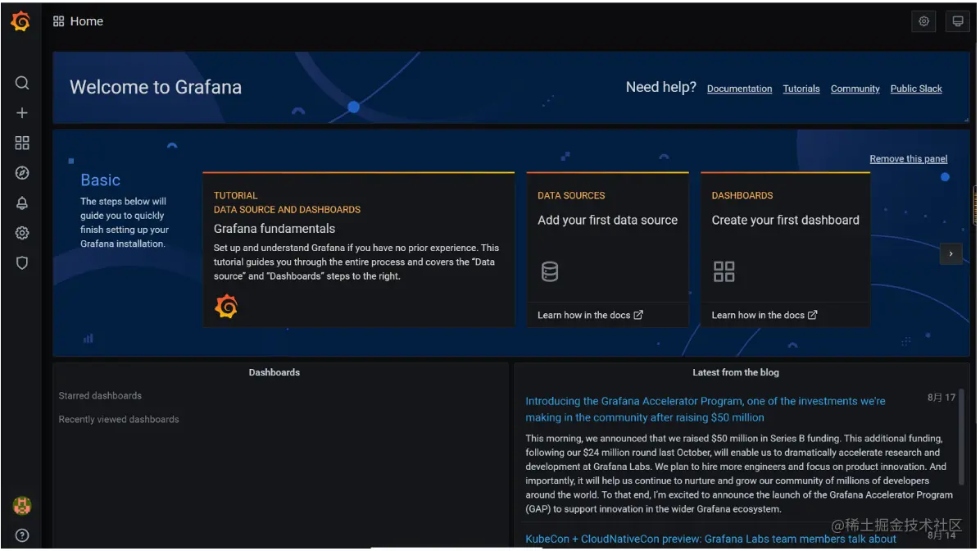Screen dimensions: 980x551
Task: Open Learn how in docs under Data Sources
Action: (590, 315)
